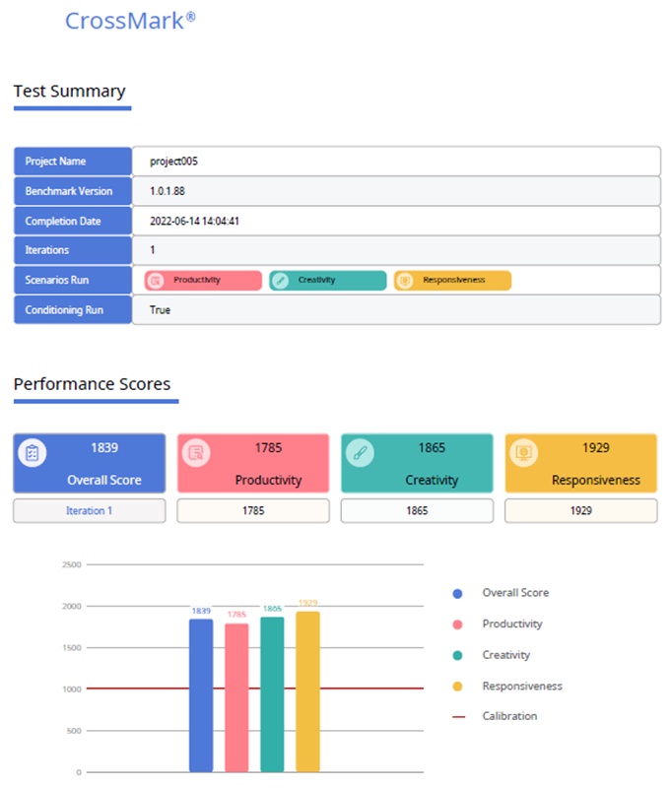This screenshot has height=788, width=672.
Task: Click the Productivity card document icon
Action: [x=196, y=453]
